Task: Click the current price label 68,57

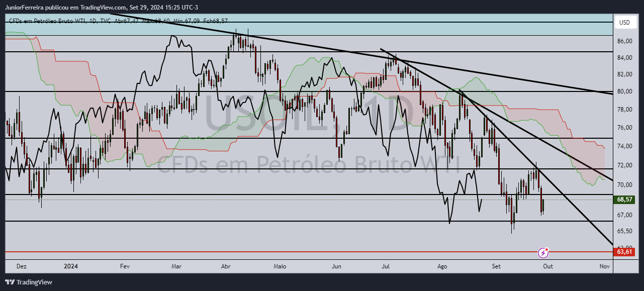Action: (x=624, y=200)
